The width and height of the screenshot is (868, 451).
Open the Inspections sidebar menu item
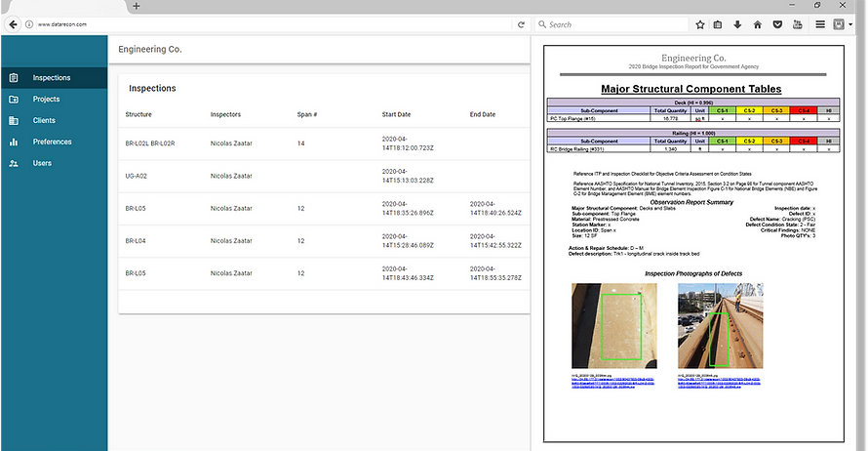pyautogui.click(x=55, y=77)
